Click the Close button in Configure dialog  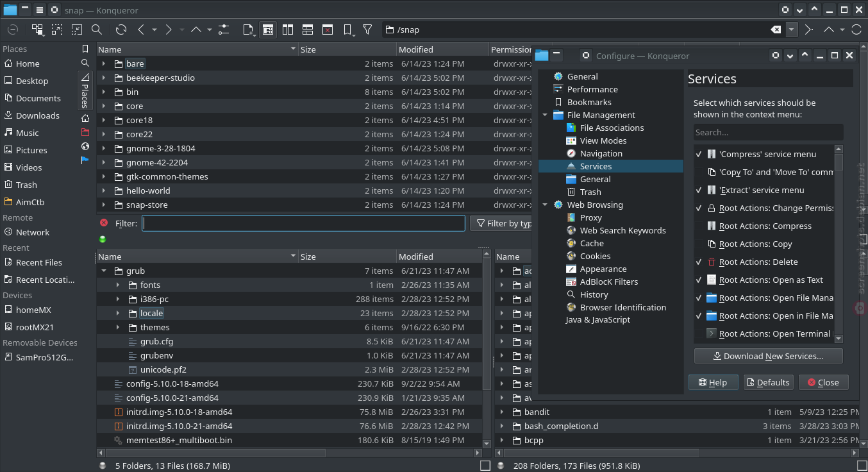(x=823, y=382)
